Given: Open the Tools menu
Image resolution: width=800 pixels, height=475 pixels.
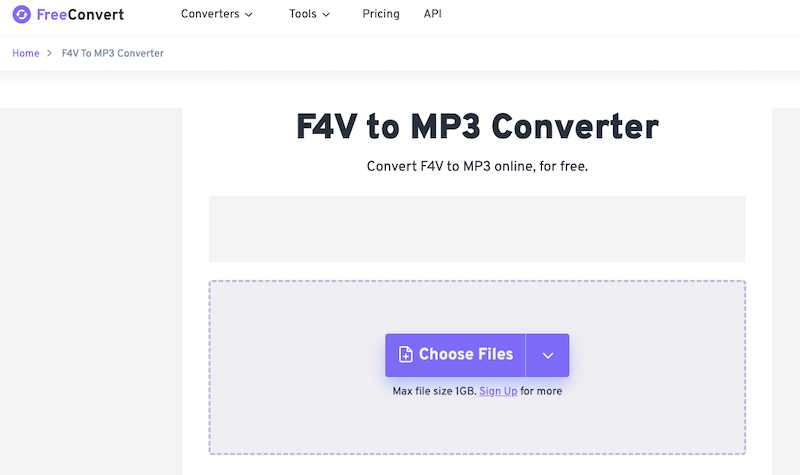Looking at the screenshot, I should click(x=302, y=15).
